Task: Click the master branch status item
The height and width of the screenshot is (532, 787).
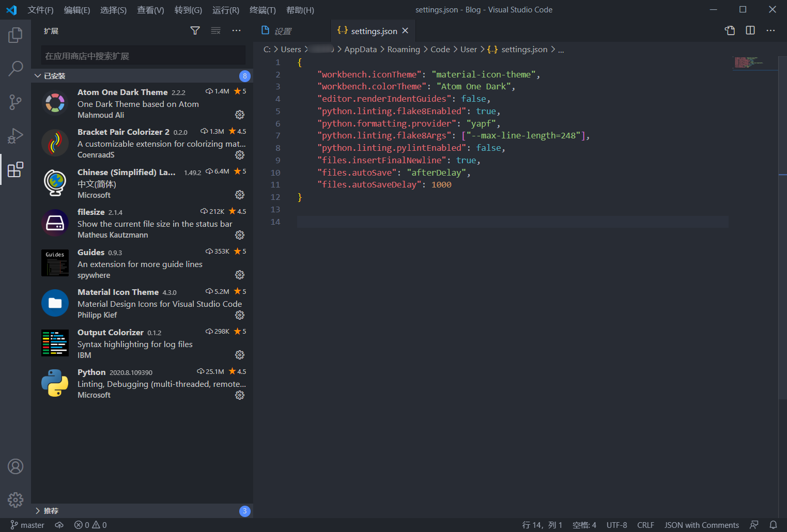Action: pos(27,525)
